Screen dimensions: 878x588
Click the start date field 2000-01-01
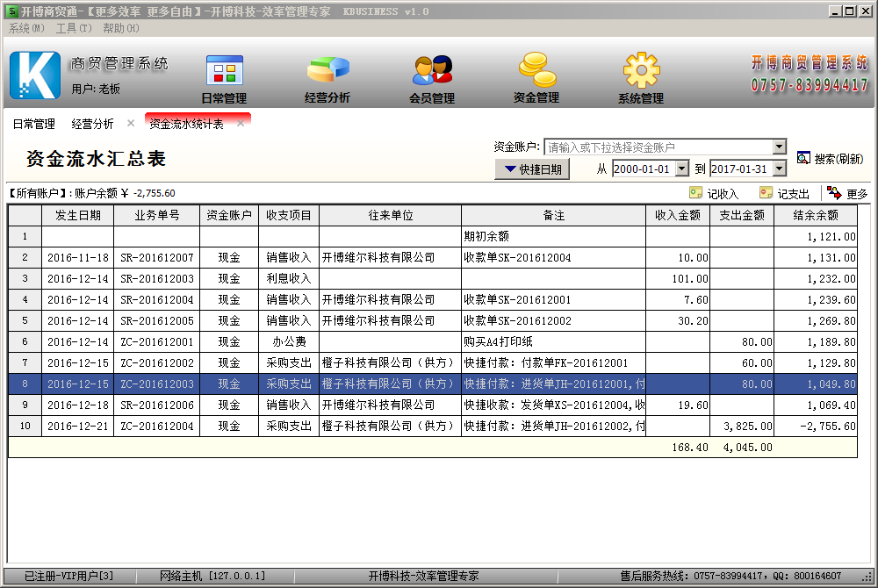click(x=644, y=169)
